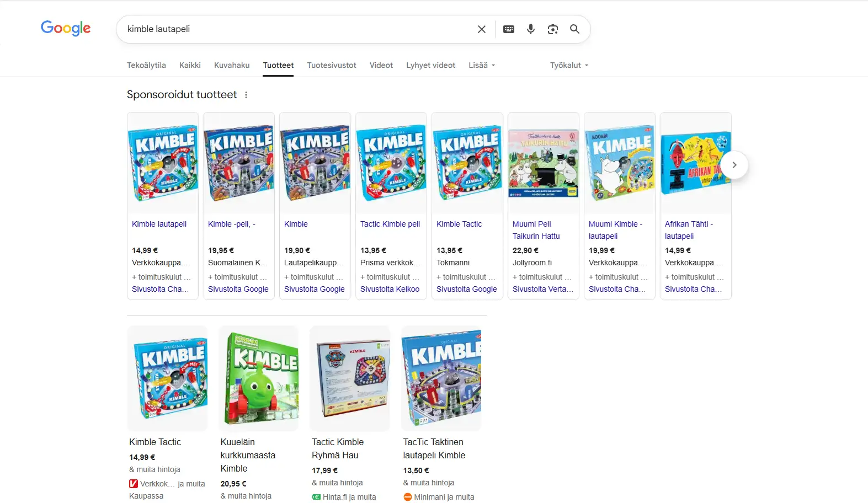868x503 pixels.
Task: Open Tactic Kimble Ryhmä Hau image
Action: [350, 378]
